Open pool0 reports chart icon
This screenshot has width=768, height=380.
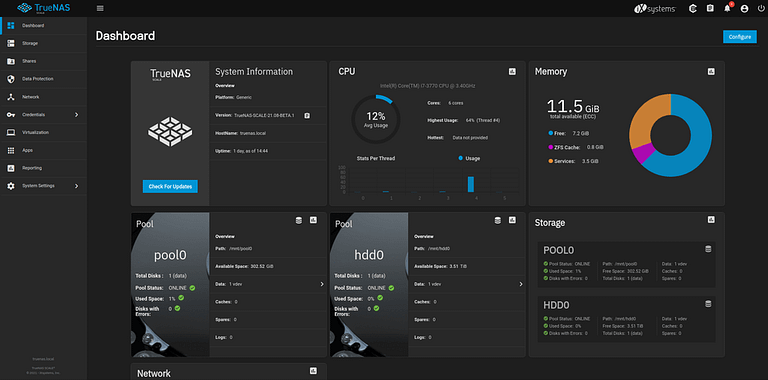coord(313,220)
